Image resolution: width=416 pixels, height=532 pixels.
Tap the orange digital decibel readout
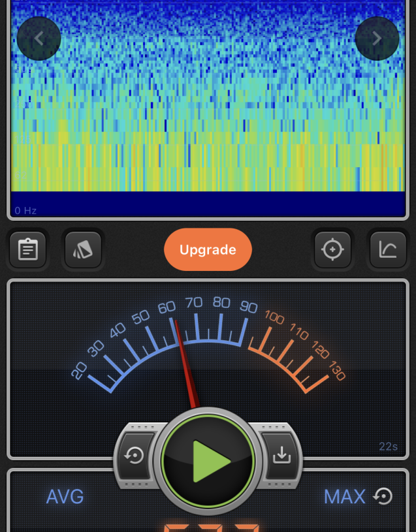coord(208,526)
